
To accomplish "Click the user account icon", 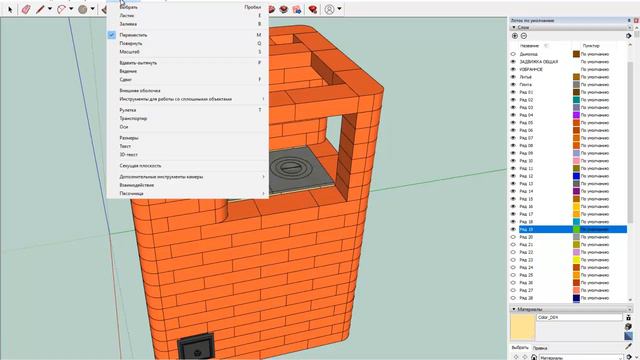I will [x=329, y=9].
